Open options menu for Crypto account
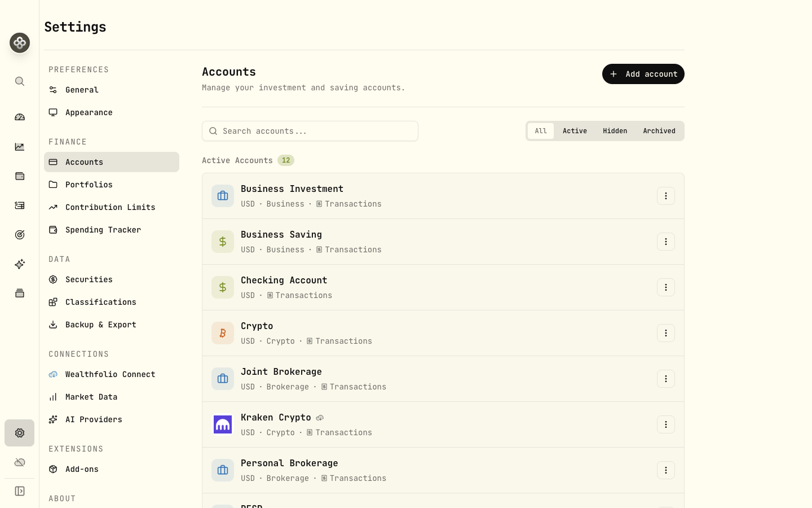812x508 pixels. [666, 333]
